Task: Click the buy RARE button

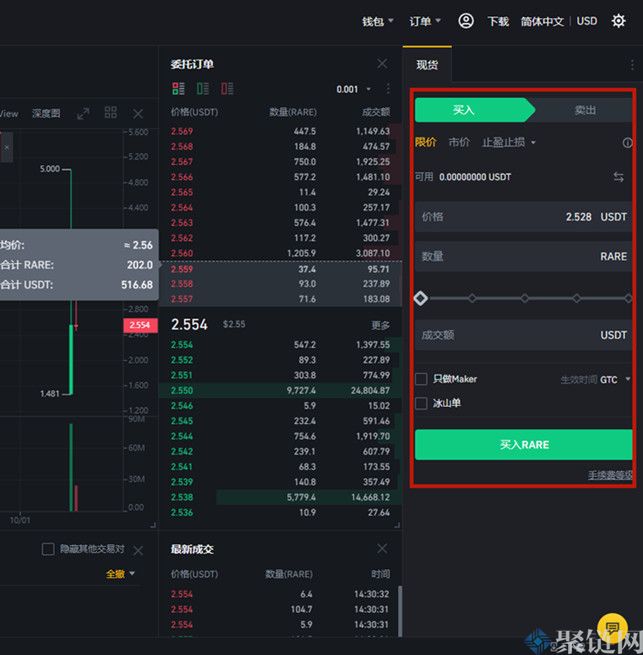Action: [524, 444]
